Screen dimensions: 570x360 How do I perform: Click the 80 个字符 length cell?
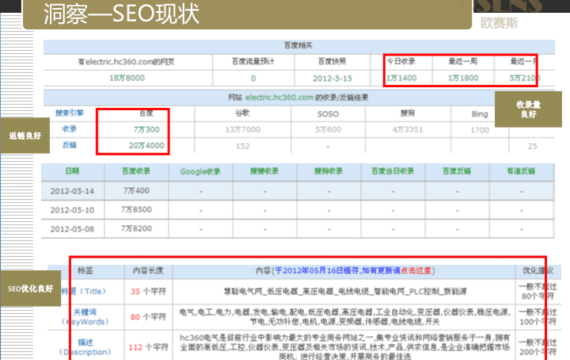point(148,317)
